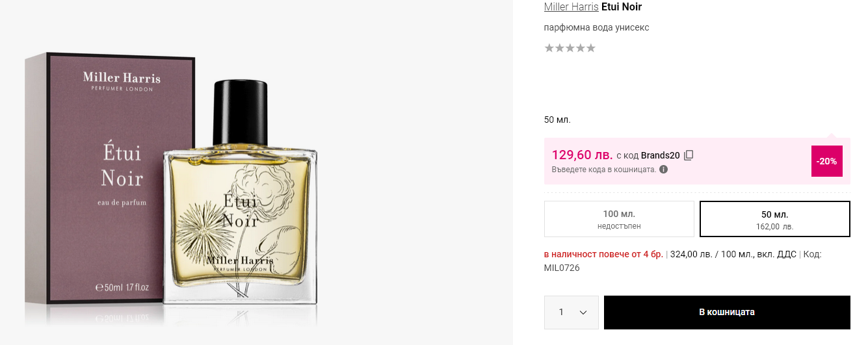Click the info icon beside promo hint

pyautogui.click(x=663, y=170)
